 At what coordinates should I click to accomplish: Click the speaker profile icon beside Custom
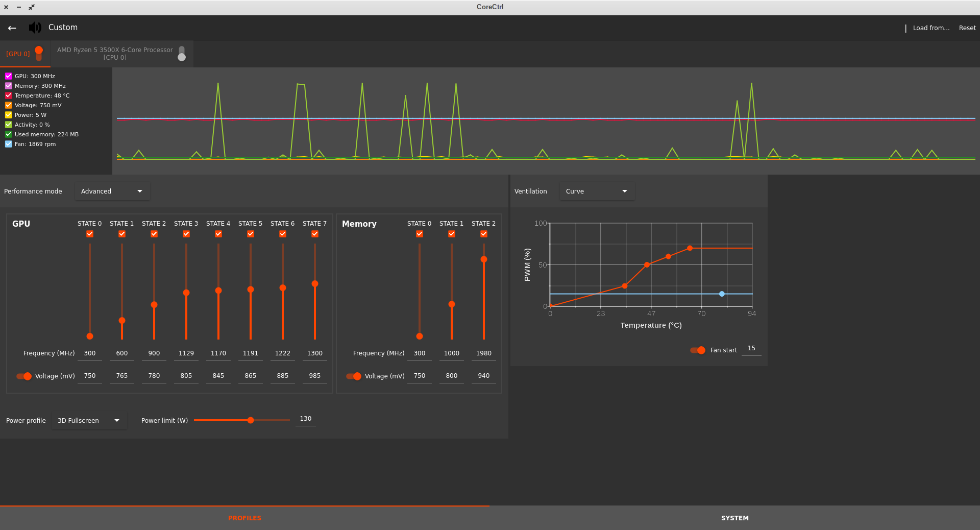35,28
